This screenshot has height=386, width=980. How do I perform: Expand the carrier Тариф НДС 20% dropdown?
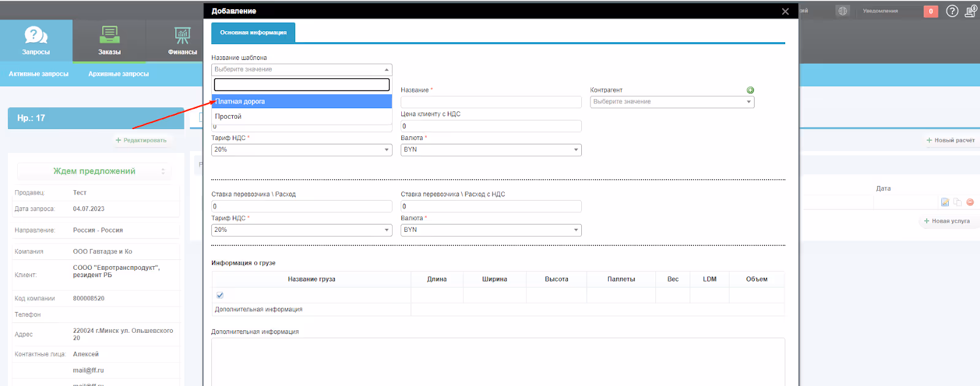click(302, 230)
